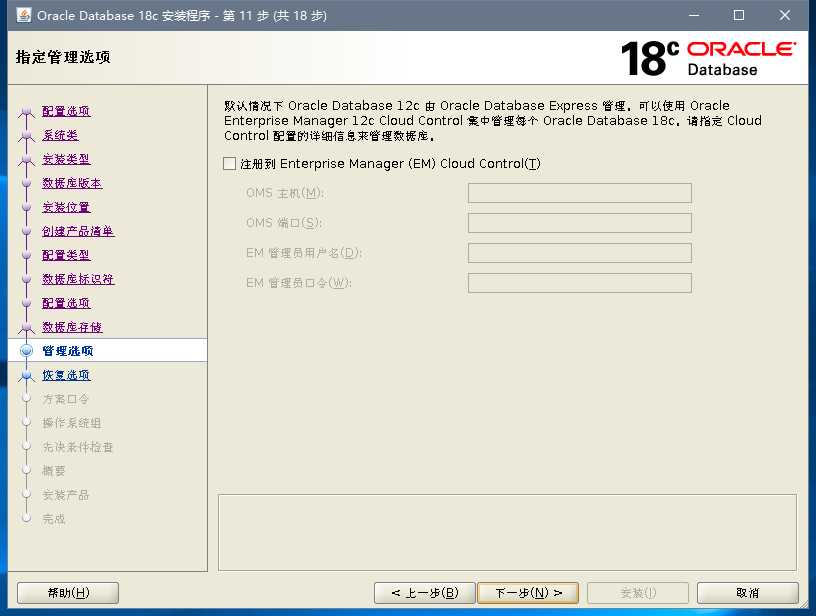816x616 pixels.
Task: Click the disabled 先决条件检查 step
Action: click(x=78, y=447)
